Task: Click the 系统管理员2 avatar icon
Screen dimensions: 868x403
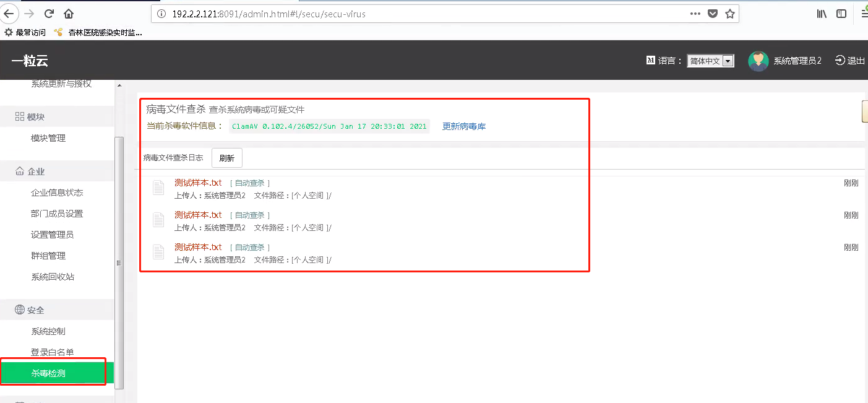Action: point(758,61)
